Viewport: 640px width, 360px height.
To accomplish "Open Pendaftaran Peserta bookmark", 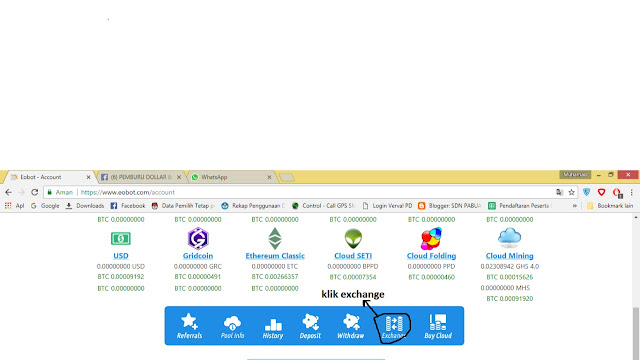I will tap(520, 206).
